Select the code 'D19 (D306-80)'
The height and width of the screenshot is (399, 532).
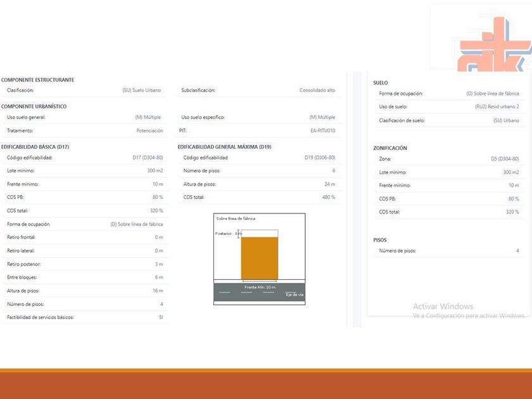pos(320,158)
